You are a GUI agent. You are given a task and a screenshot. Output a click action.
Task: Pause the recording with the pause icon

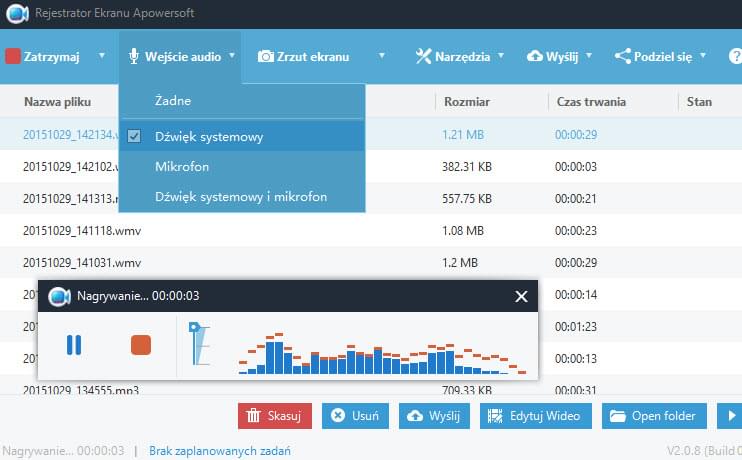[x=73, y=345]
